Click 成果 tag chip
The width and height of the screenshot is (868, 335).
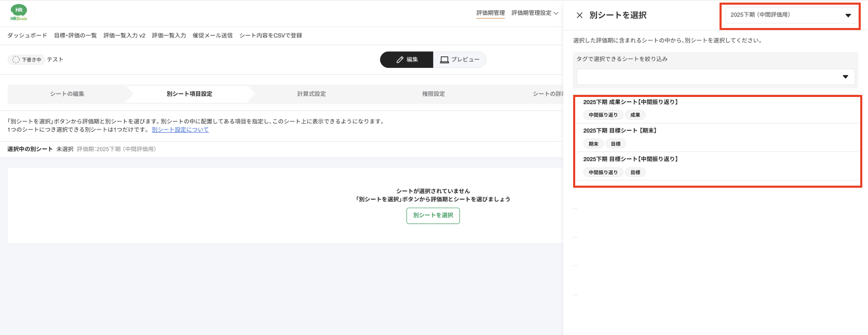[x=635, y=115]
